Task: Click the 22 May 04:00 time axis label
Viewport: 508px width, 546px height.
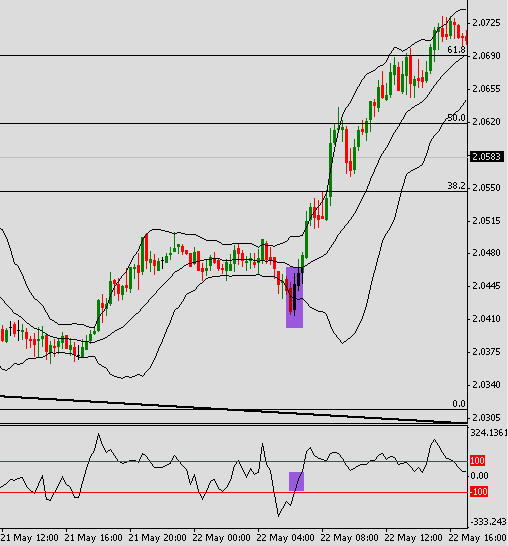Action: (285, 538)
